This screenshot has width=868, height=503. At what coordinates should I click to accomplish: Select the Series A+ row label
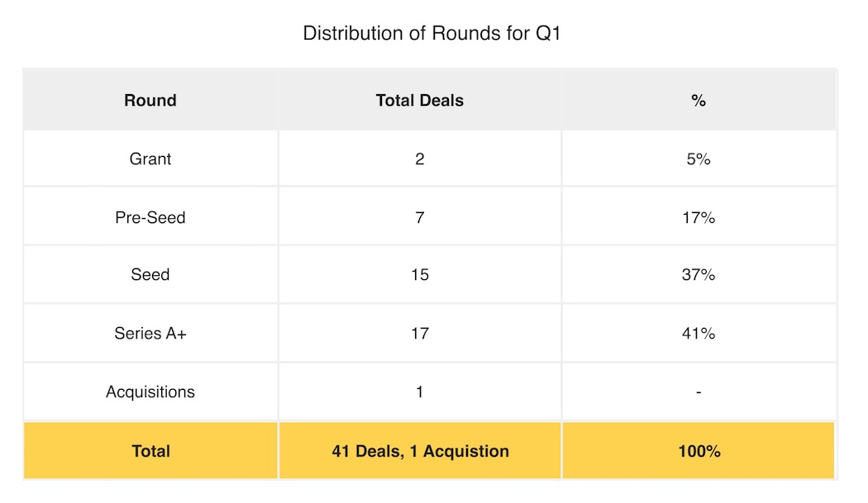150,333
